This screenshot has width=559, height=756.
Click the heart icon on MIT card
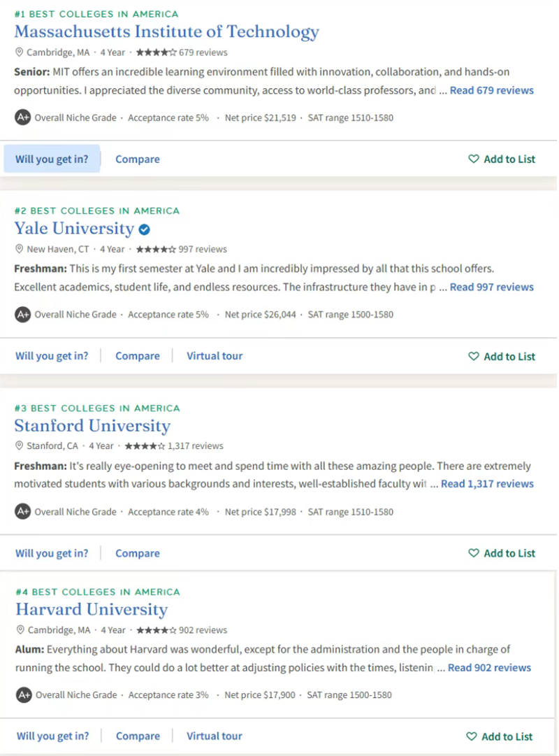click(x=474, y=159)
